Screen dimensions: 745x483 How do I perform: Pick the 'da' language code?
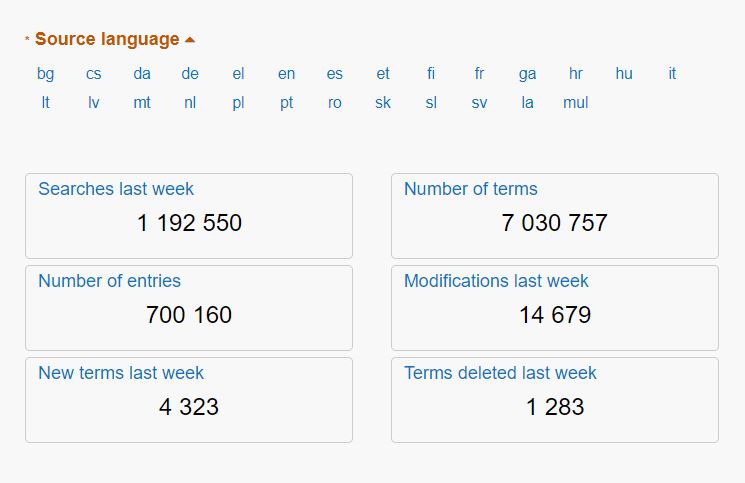[142, 74]
